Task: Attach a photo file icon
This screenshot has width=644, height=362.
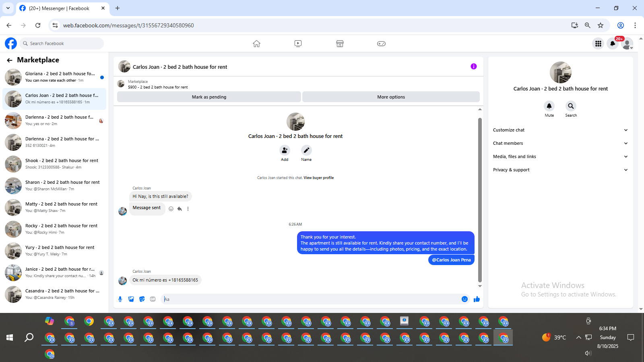Action: (x=131, y=299)
